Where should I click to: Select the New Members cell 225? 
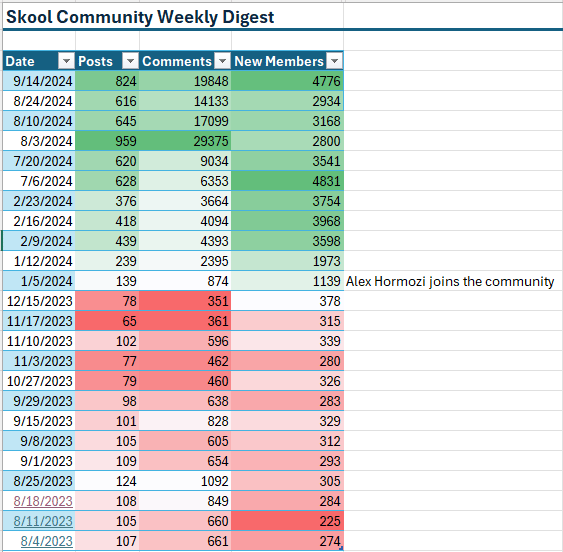tap(287, 521)
